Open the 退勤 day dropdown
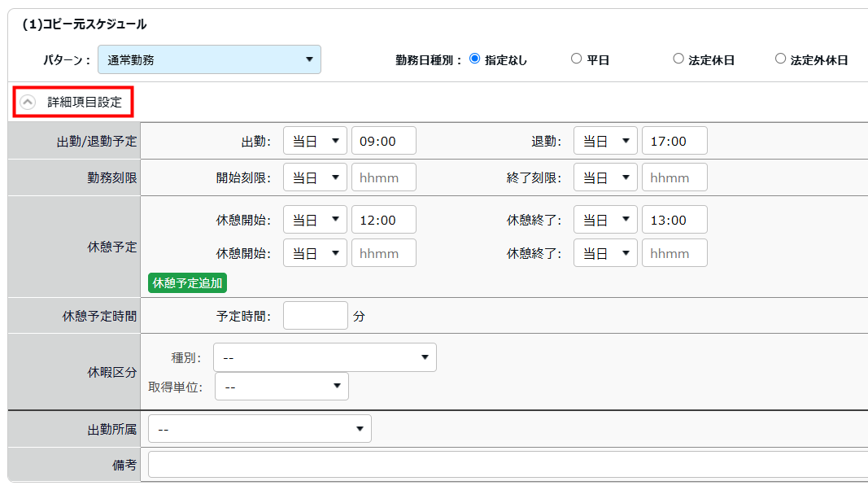This screenshot has width=868, height=490. [x=605, y=141]
